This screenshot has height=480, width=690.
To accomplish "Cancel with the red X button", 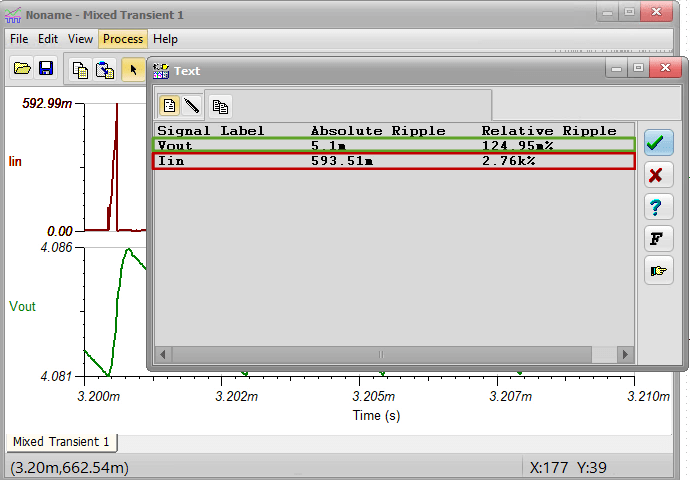I will pos(658,175).
